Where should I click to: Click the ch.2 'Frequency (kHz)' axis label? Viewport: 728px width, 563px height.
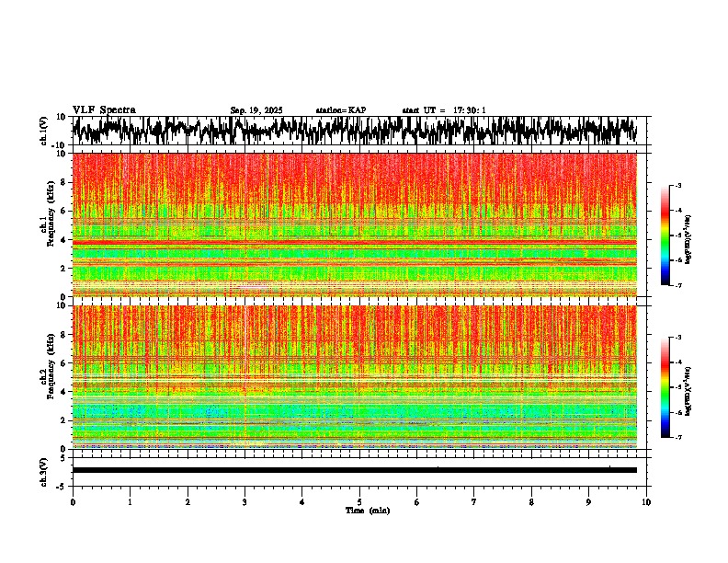[x=51, y=365]
